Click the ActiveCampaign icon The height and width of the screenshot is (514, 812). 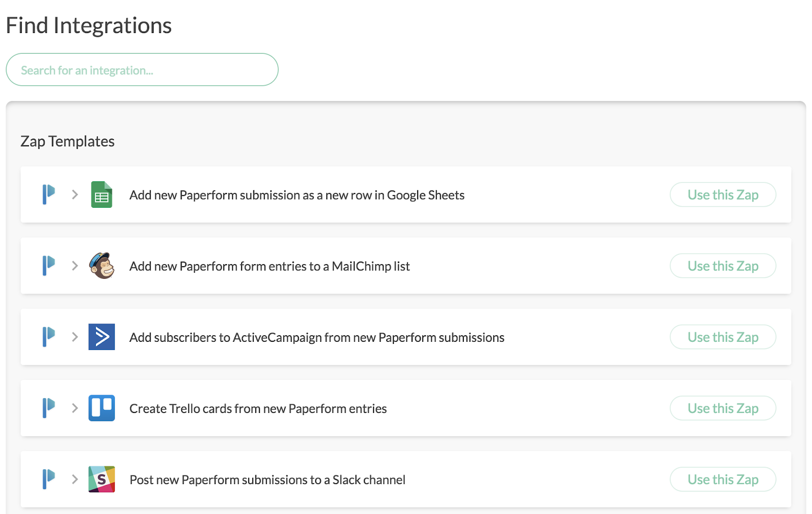point(101,337)
